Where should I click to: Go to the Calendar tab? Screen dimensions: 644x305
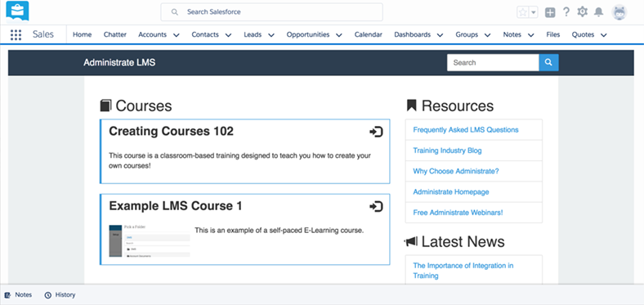click(369, 35)
